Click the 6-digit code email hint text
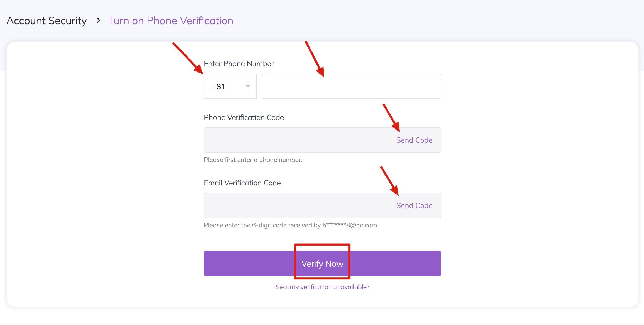644x325 pixels. click(x=291, y=225)
